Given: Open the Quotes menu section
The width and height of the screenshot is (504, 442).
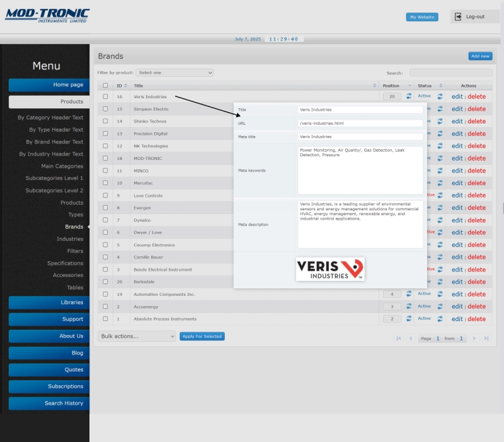Looking at the screenshot, I should [x=49, y=370].
